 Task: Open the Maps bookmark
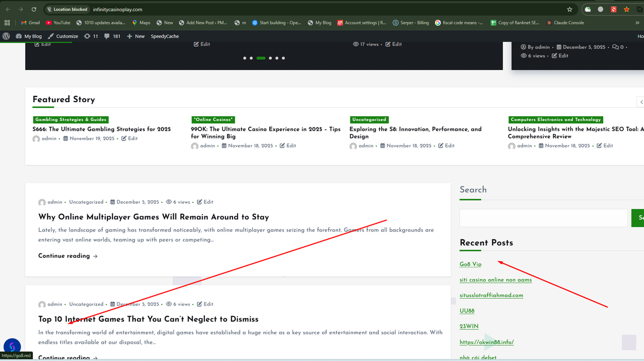click(141, 23)
